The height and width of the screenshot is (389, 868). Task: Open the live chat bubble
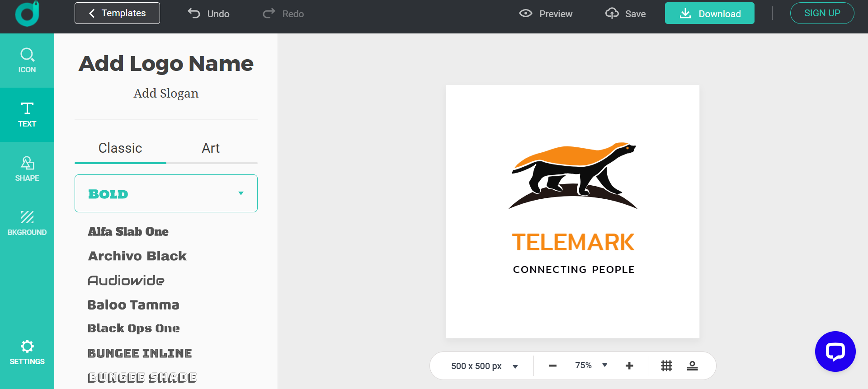point(835,352)
